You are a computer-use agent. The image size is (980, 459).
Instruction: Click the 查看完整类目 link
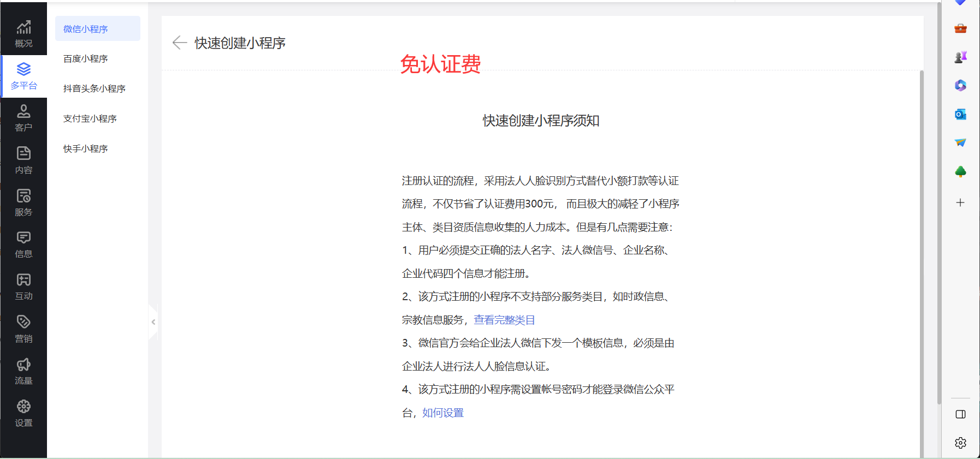click(x=504, y=320)
